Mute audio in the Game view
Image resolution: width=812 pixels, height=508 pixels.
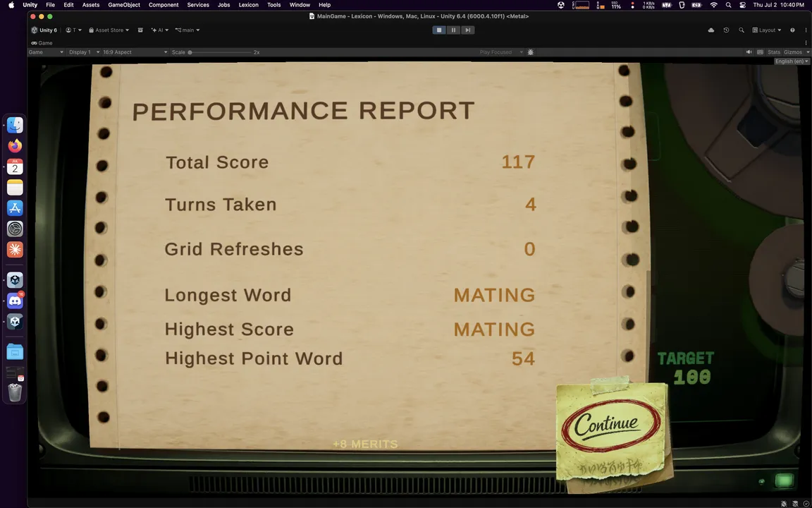pos(749,52)
